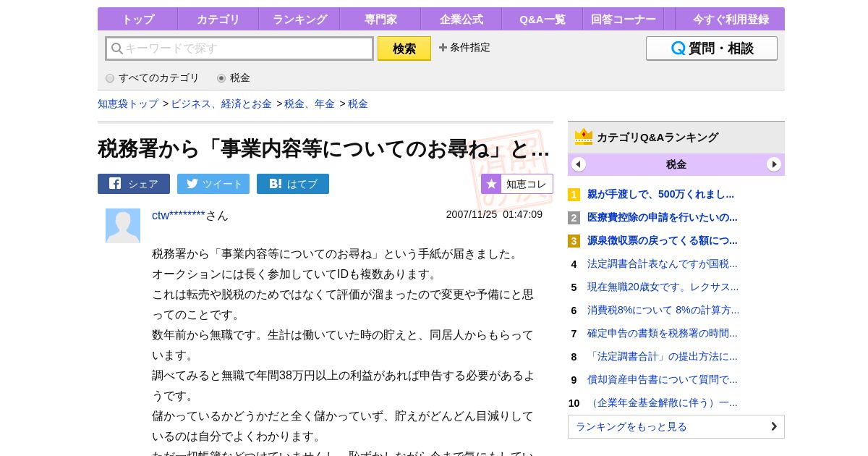This screenshot has height=456, width=868.
Task: Click the 質問・相談 button
Action: (x=712, y=48)
